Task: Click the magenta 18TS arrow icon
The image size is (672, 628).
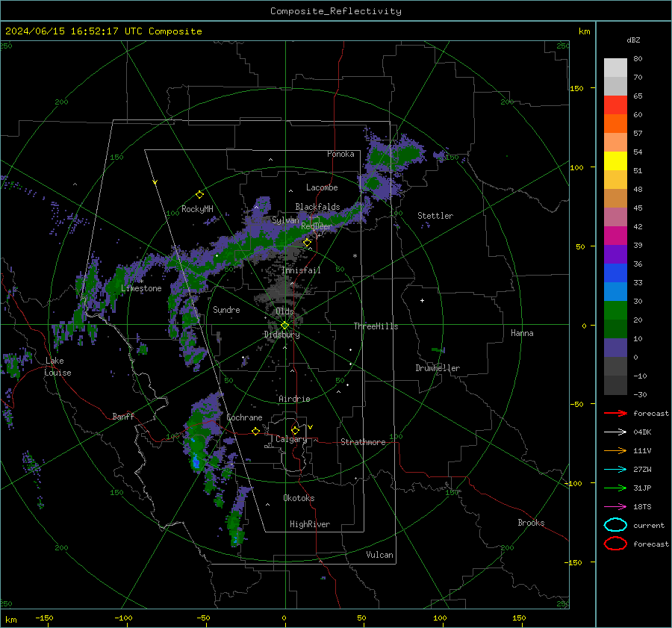Action: coord(615,507)
